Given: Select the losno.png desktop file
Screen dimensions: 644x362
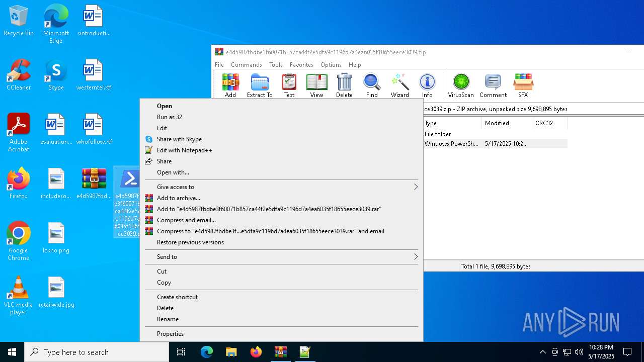Looking at the screenshot, I should [x=56, y=238].
